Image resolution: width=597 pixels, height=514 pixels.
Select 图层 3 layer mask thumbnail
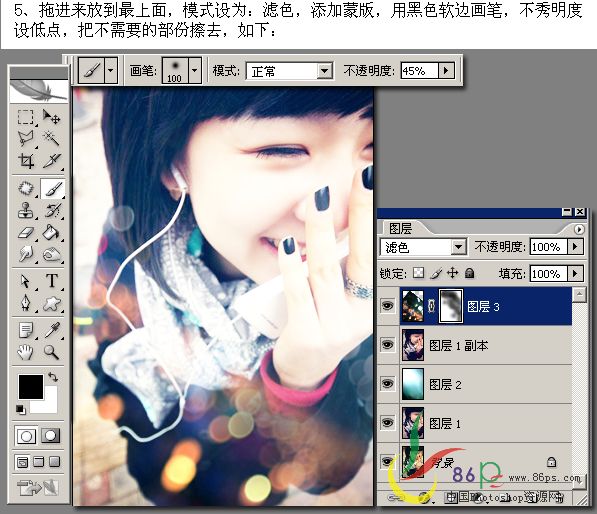pyautogui.click(x=451, y=306)
